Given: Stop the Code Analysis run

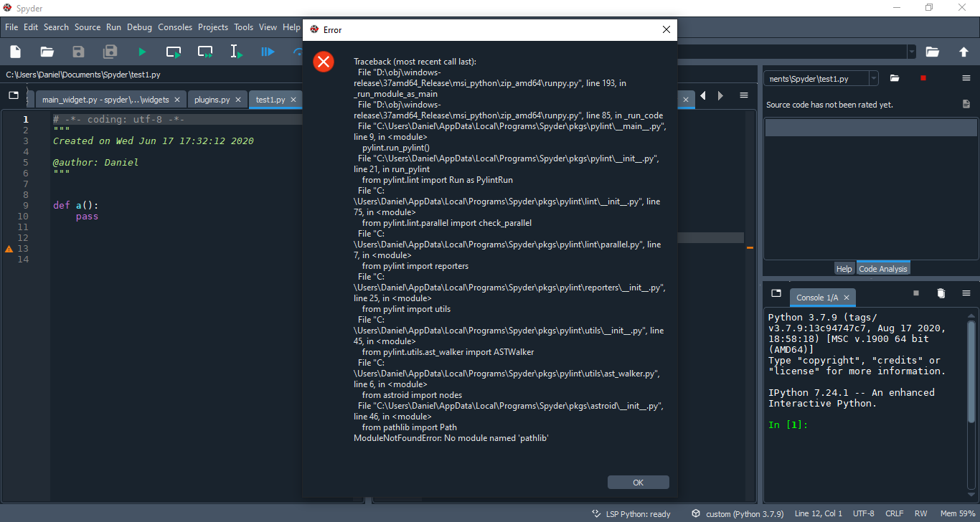Looking at the screenshot, I should click(x=923, y=77).
